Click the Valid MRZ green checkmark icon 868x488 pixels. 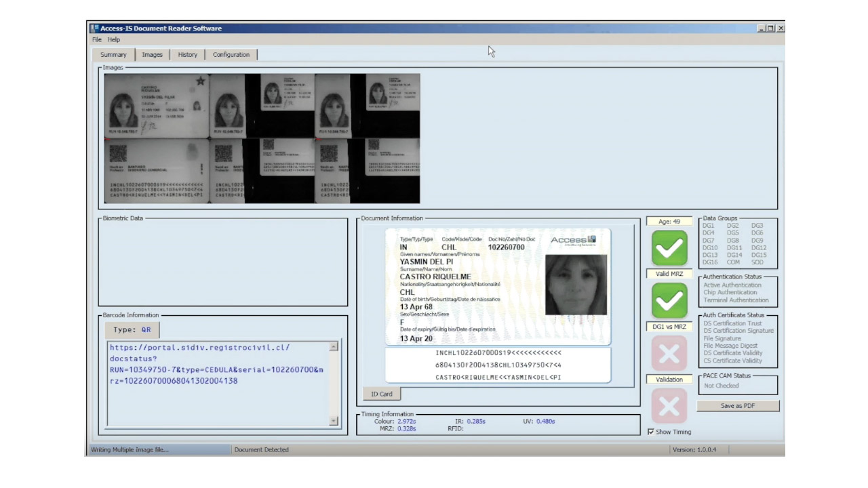tap(669, 248)
